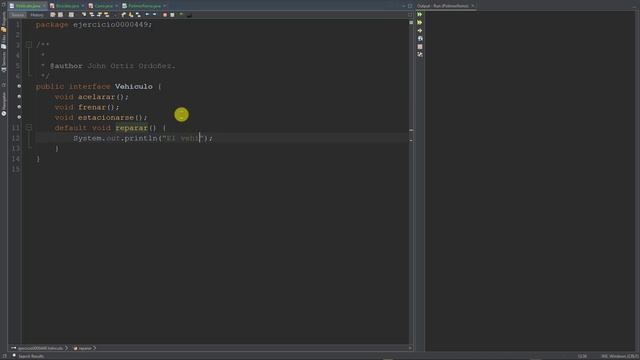640x360 pixels.
Task: Click the arrow icon below re-run buttons
Action: click(x=420, y=31)
